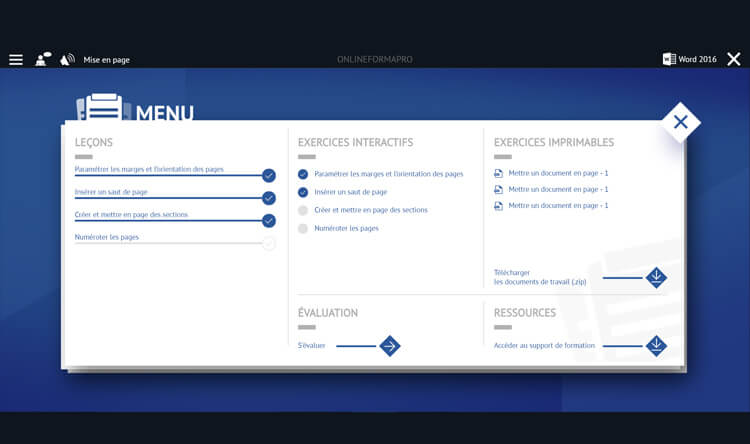Click the S'évaluer arrow diamond icon
Viewport: 750px width, 444px height.
tap(390, 346)
